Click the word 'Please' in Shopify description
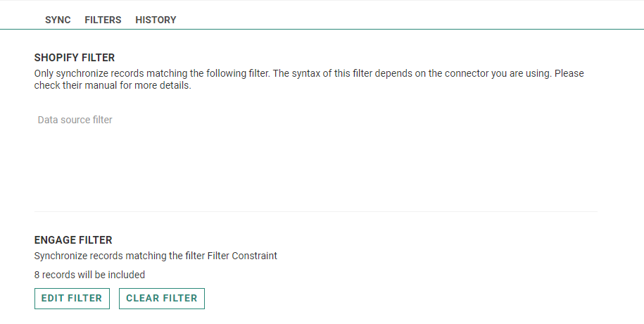Screen dimensions: 644x324 click(569, 73)
